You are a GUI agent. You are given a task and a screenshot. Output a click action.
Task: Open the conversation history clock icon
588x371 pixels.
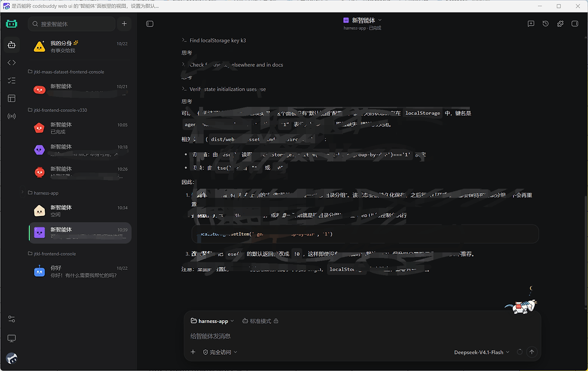(546, 24)
